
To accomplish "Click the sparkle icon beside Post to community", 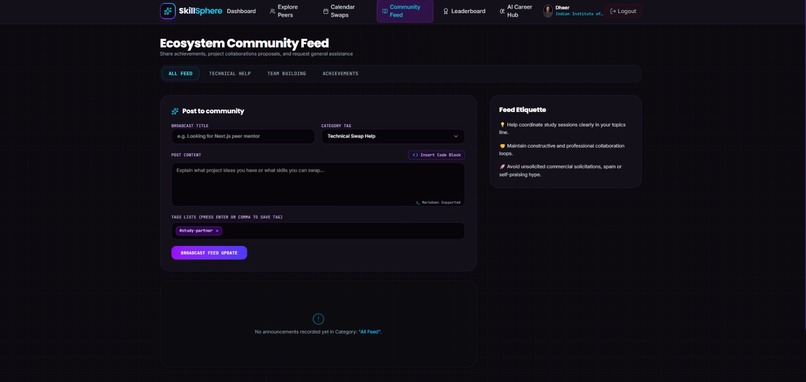I will point(175,111).
